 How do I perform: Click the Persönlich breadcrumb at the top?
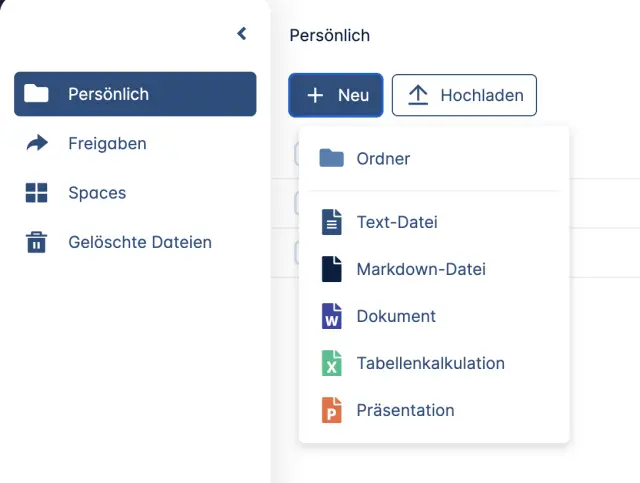[x=329, y=35]
